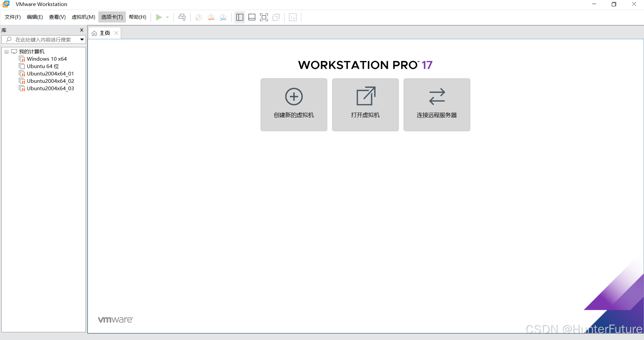Click the Windows 10 x64 VM icon

(22, 59)
